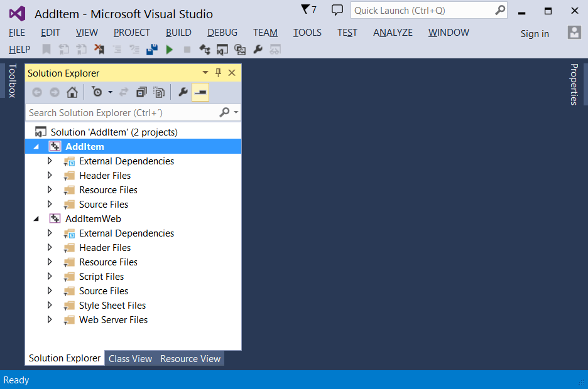Open the DEBUG menu

click(x=222, y=33)
